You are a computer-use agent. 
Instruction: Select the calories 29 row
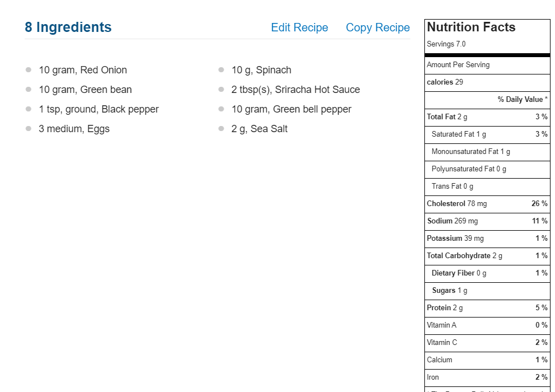click(x=487, y=82)
